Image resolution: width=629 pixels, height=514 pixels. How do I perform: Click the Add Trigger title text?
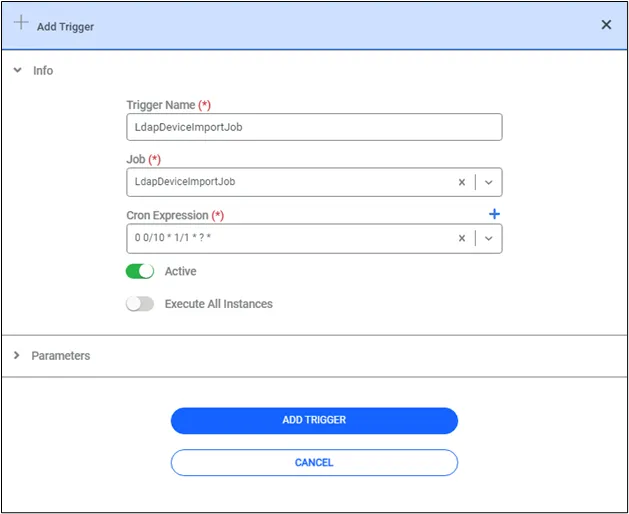(x=65, y=27)
